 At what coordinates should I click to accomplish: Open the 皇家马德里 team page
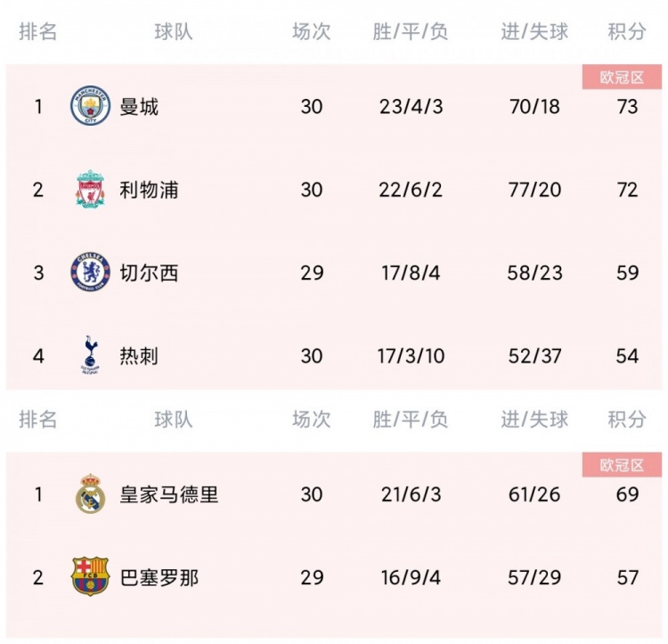point(168,494)
